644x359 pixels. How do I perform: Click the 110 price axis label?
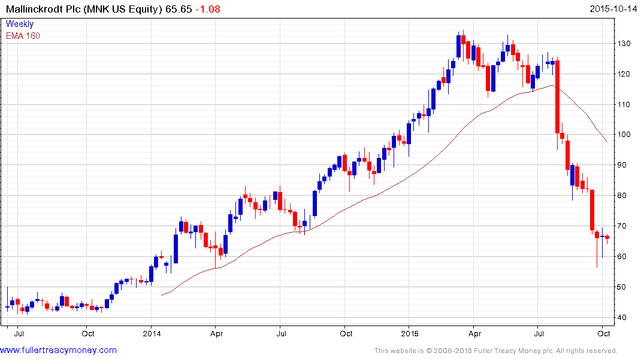click(624, 104)
